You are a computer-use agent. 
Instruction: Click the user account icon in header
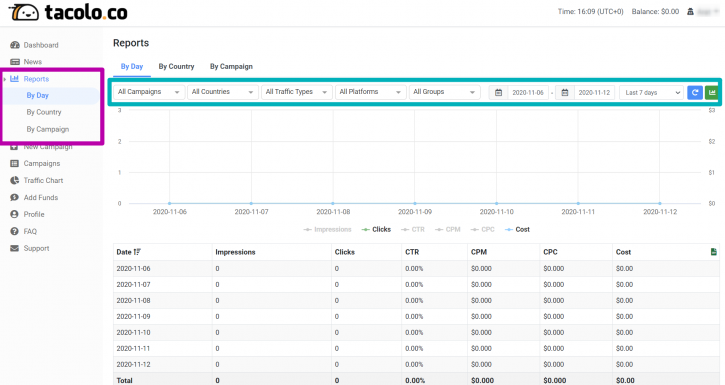pyautogui.click(x=690, y=12)
